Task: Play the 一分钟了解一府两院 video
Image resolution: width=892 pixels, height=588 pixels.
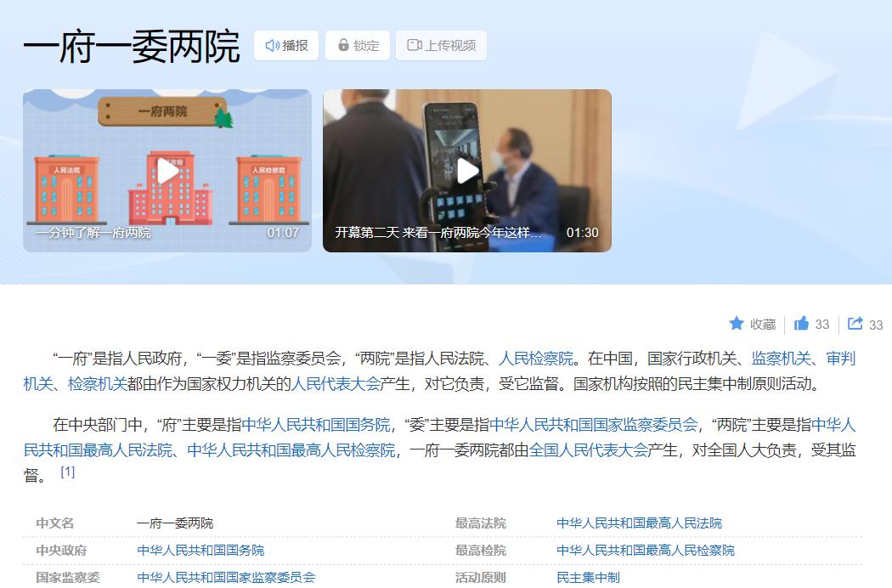Action: pos(167,171)
